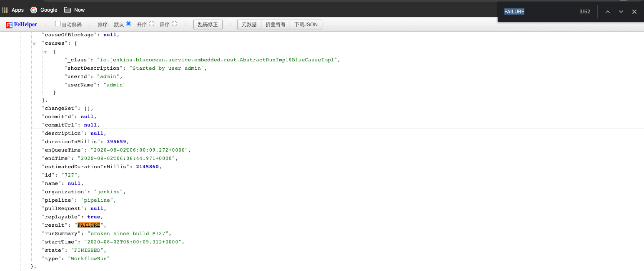Click the "commitId" key
Image resolution: width=644 pixels, height=271 pixels.
tap(58, 117)
